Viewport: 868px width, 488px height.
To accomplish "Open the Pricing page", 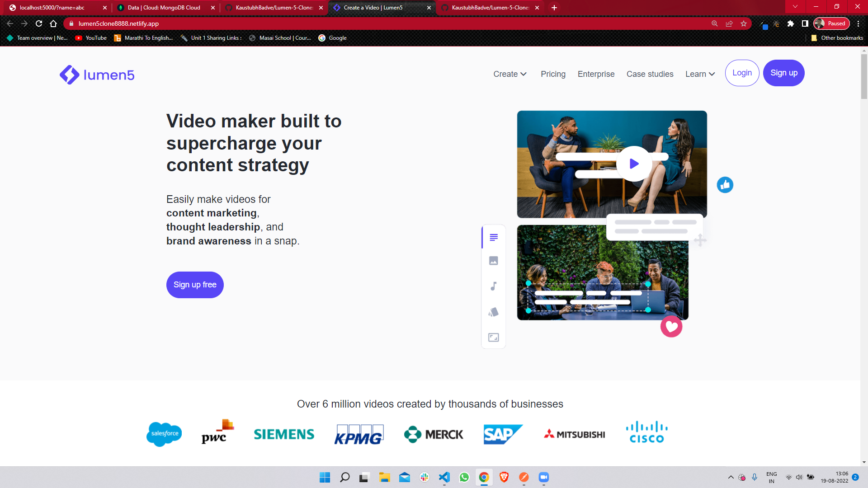I will [553, 74].
